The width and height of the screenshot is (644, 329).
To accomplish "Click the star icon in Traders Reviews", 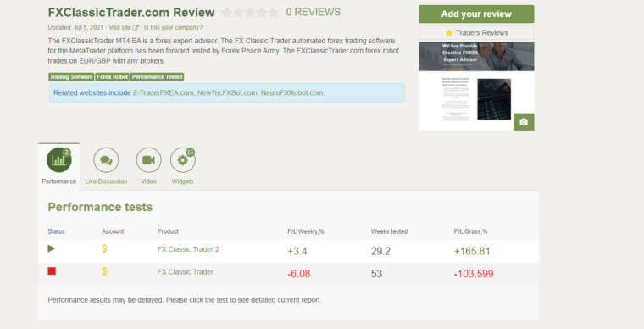I will pos(449,32).
